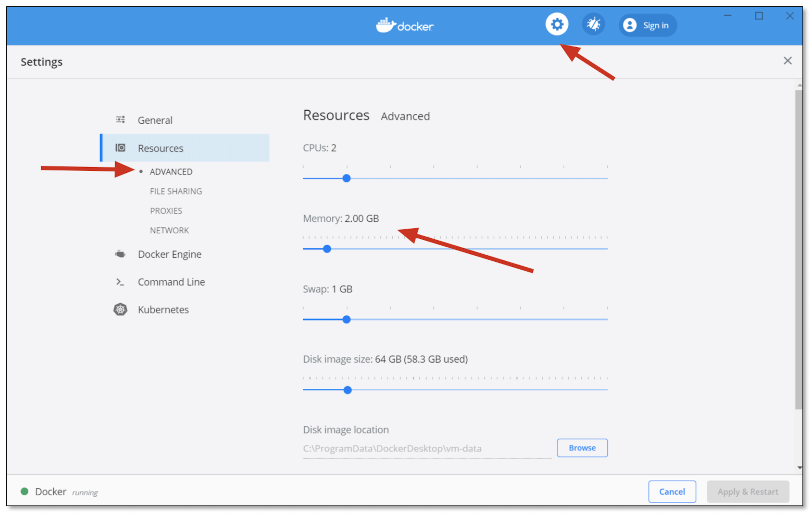This screenshot has width=812, height=515.
Task: Click the Memory slider handle
Action: pos(327,249)
